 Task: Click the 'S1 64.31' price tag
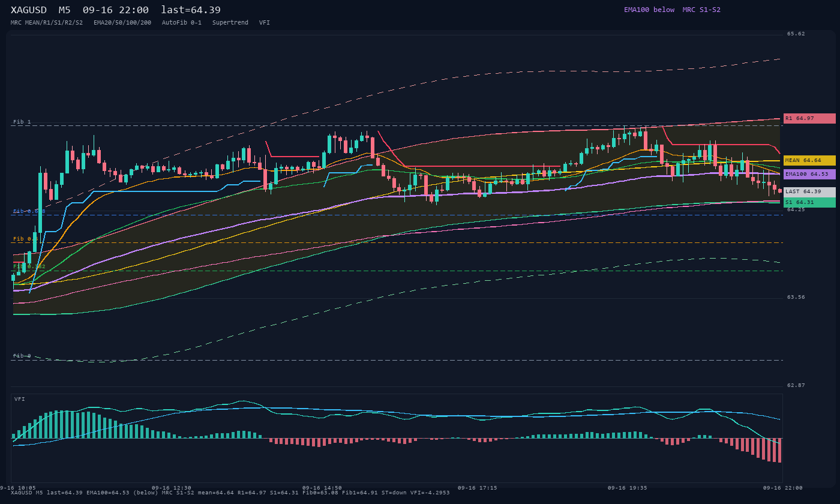[809, 202]
